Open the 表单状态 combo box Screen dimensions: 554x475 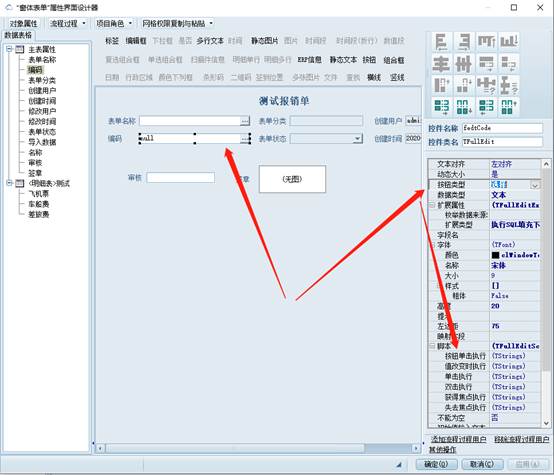pyautogui.click(x=358, y=139)
